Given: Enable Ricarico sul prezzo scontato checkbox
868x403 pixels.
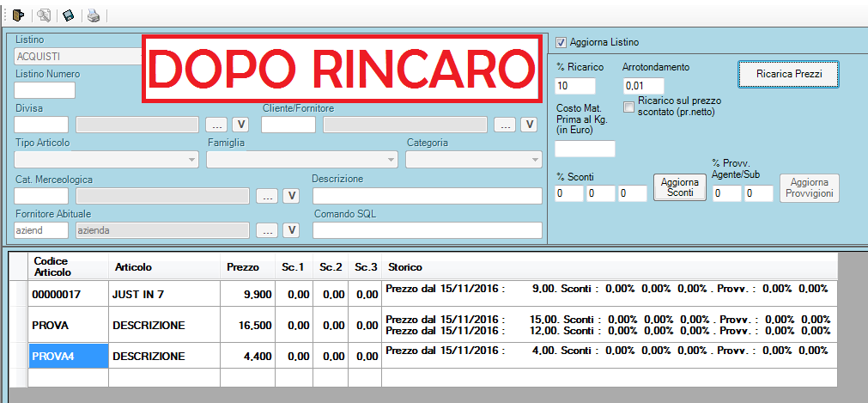Looking at the screenshot, I should click(x=628, y=107).
